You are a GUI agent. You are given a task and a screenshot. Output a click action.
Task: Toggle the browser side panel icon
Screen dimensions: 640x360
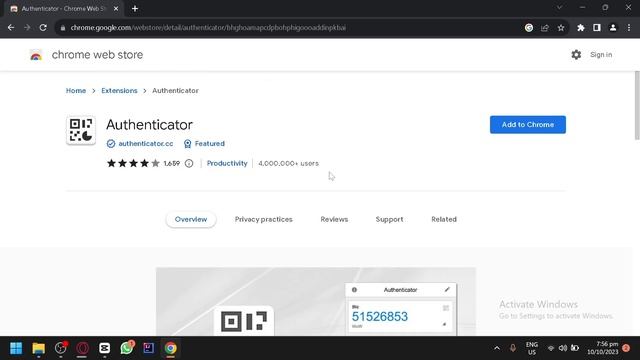tap(597, 28)
